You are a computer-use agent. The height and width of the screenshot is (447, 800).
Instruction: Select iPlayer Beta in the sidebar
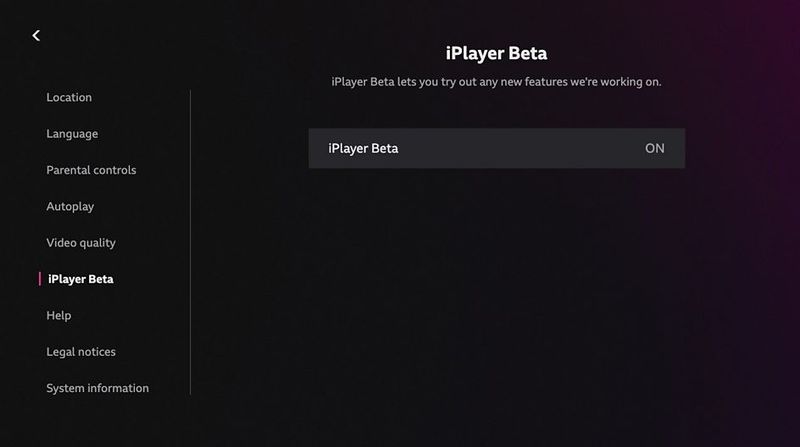[x=81, y=279]
